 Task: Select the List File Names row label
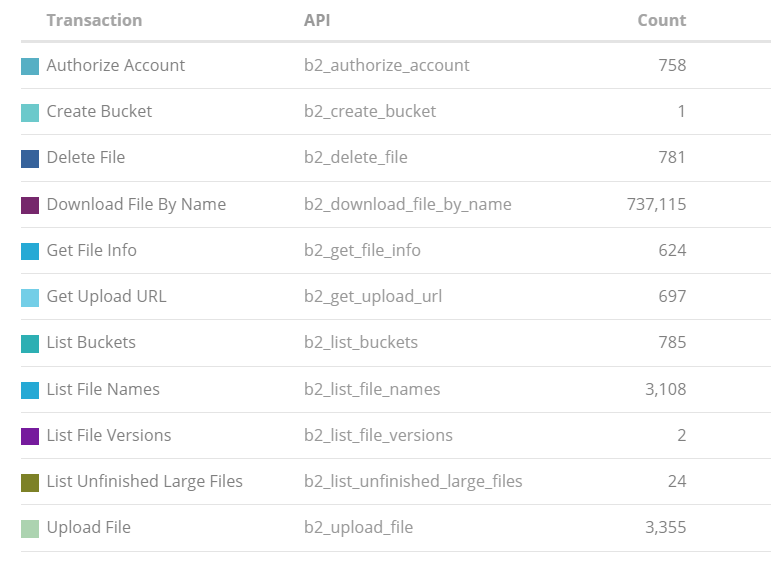103,389
